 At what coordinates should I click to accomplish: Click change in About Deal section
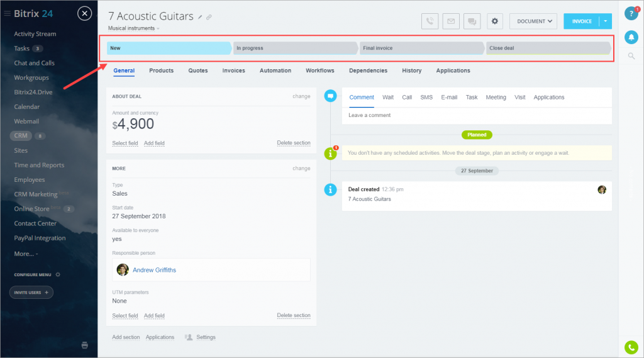click(x=301, y=96)
